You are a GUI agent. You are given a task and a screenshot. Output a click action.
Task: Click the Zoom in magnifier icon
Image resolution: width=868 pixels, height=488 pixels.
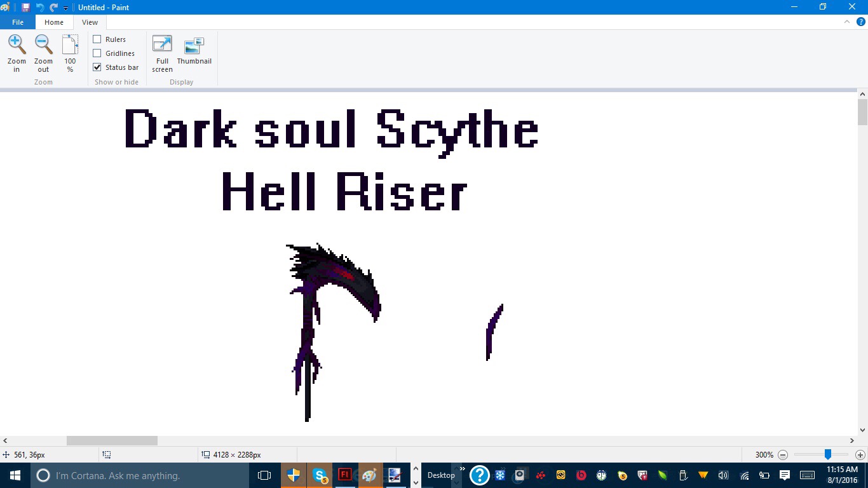coord(17,45)
